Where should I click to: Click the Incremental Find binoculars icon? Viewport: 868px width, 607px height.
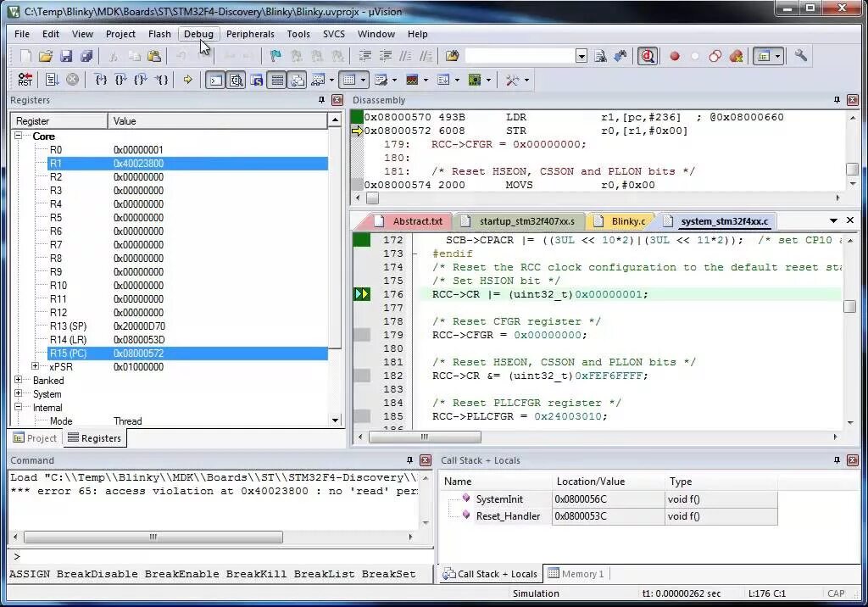click(620, 56)
